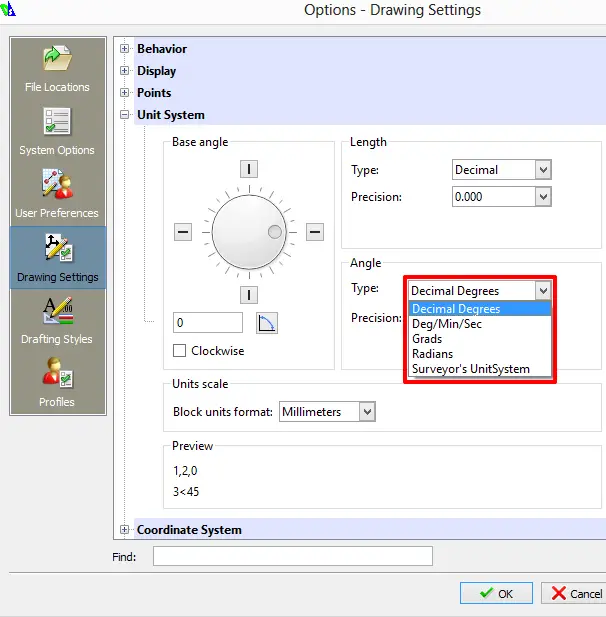The width and height of the screenshot is (606, 617).
Task: Select Drawing Settings section
Action: click(x=58, y=258)
